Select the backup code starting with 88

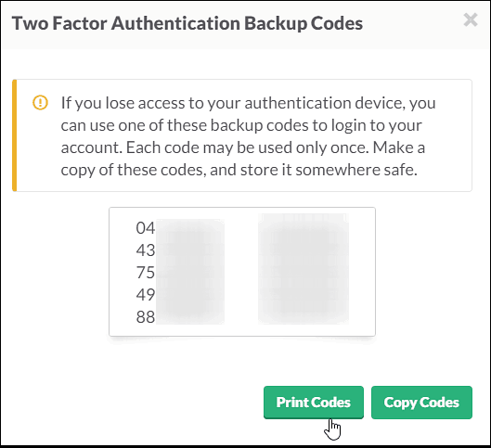[180, 317]
